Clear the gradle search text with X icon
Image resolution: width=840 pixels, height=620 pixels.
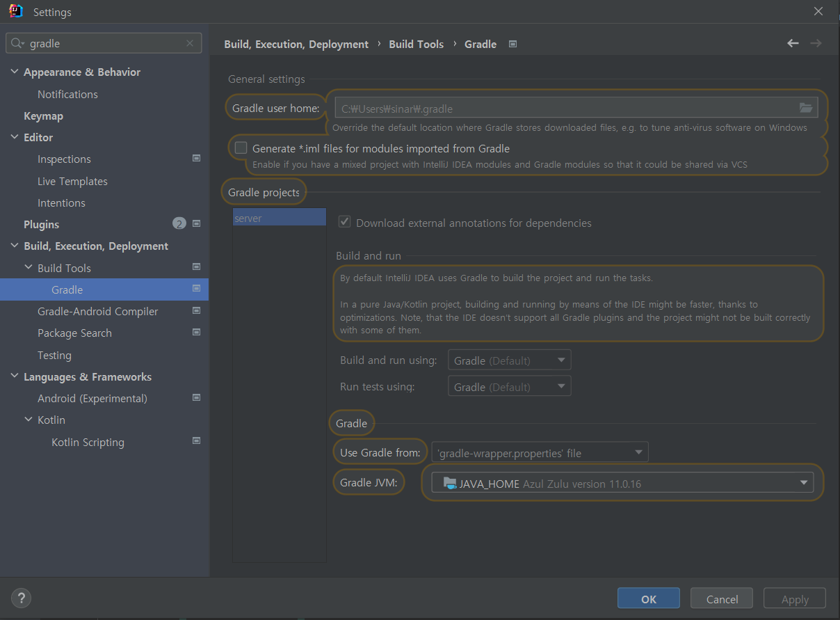[190, 43]
